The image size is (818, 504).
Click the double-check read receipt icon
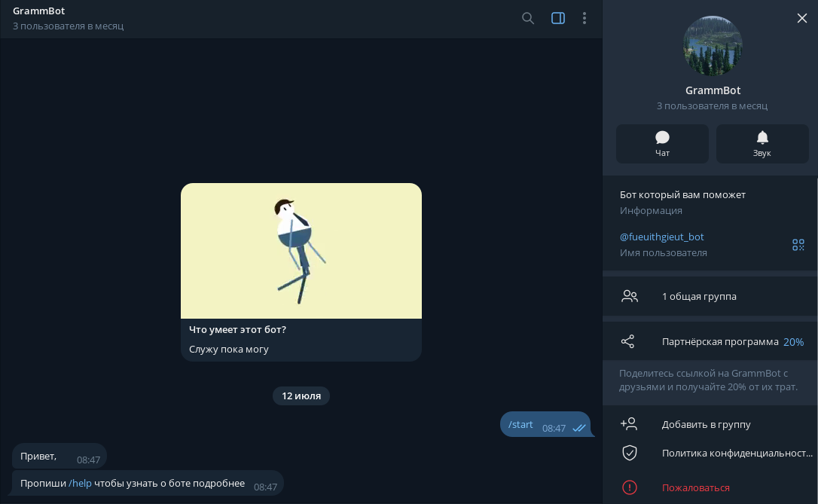point(578,428)
